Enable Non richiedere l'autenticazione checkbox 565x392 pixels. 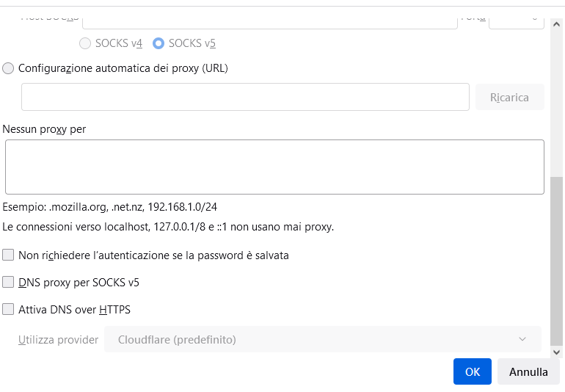pyautogui.click(x=8, y=255)
